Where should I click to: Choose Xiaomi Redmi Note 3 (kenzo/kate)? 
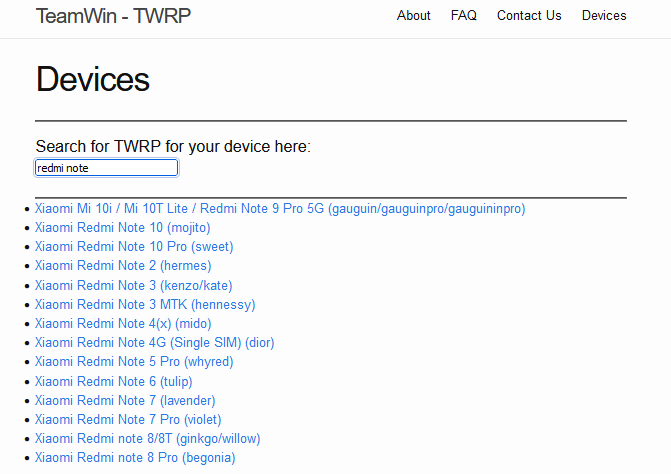[133, 286]
